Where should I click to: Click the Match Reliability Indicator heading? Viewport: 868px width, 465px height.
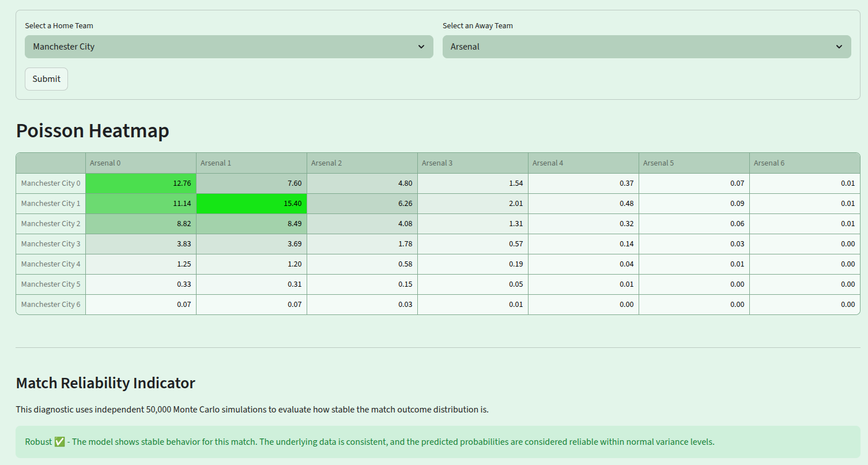[105, 383]
